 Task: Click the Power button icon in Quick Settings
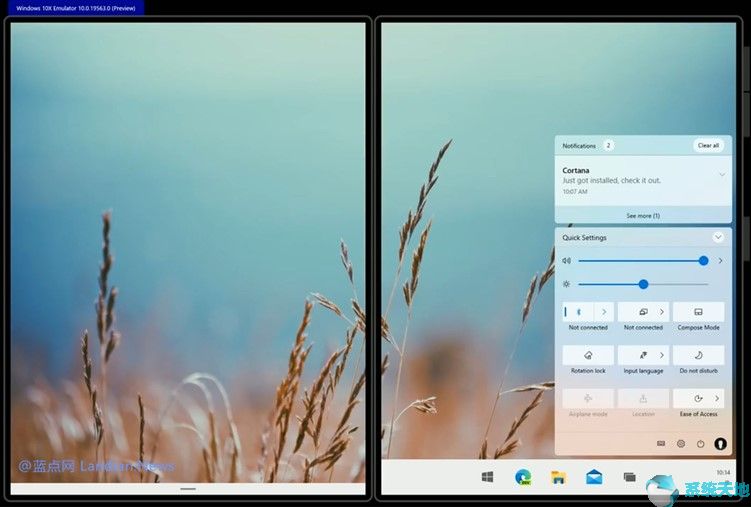[700, 444]
